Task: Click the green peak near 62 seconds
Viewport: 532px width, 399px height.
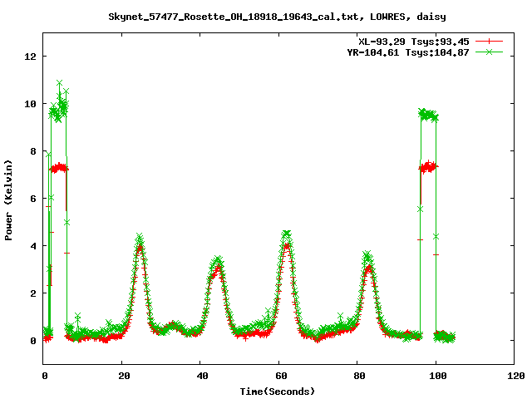Action: pyautogui.click(x=287, y=234)
